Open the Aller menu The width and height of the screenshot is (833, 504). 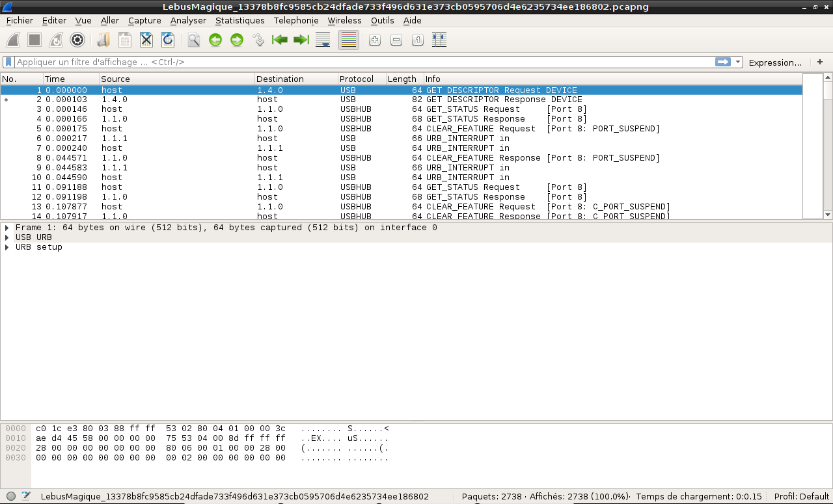(110, 21)
